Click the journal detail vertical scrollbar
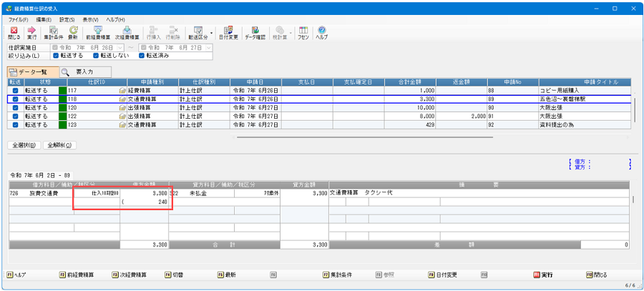This screenshot has height=291, width=644. click(x=635, y=200)
